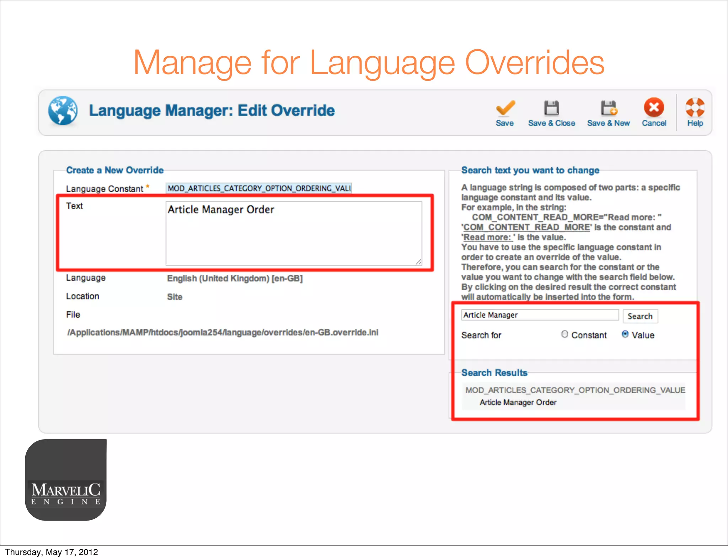The width and height of the screenshot is (728, 560).
Task: Click the 'Language Constant' label
Action: click(105, 188)
